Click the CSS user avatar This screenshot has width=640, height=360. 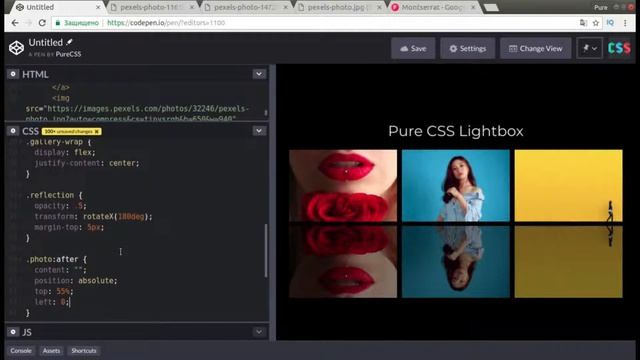619,48
